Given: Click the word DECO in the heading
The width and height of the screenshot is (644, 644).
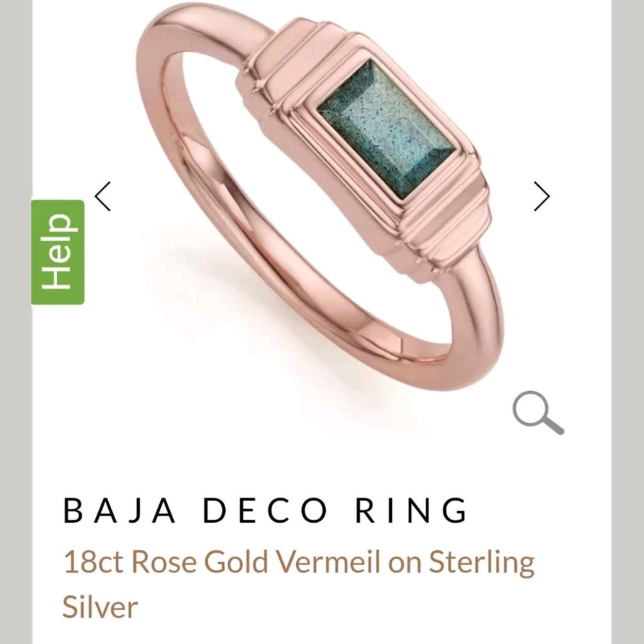Looking at the screenshot, I should pyautogui.click(x=265, y=510).
